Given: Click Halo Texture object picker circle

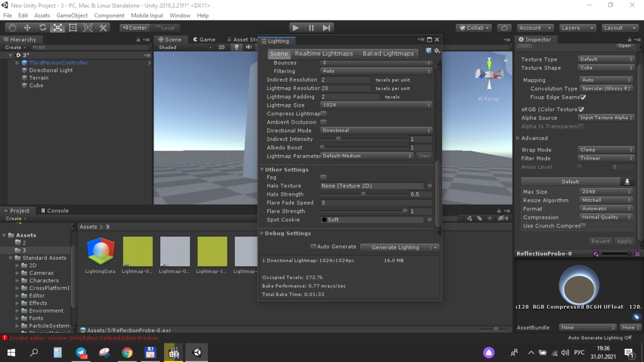Looking at the screenshot, I should point(430,186).
